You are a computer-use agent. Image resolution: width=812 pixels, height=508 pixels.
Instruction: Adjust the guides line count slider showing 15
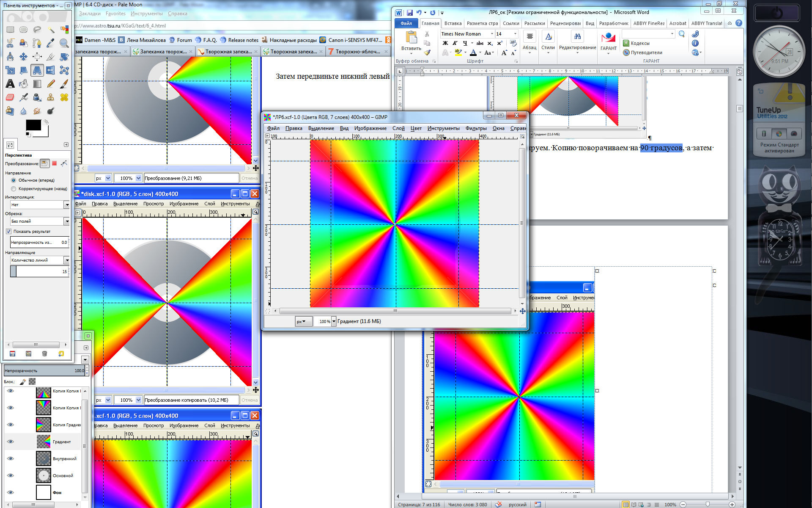coord(40,271)
